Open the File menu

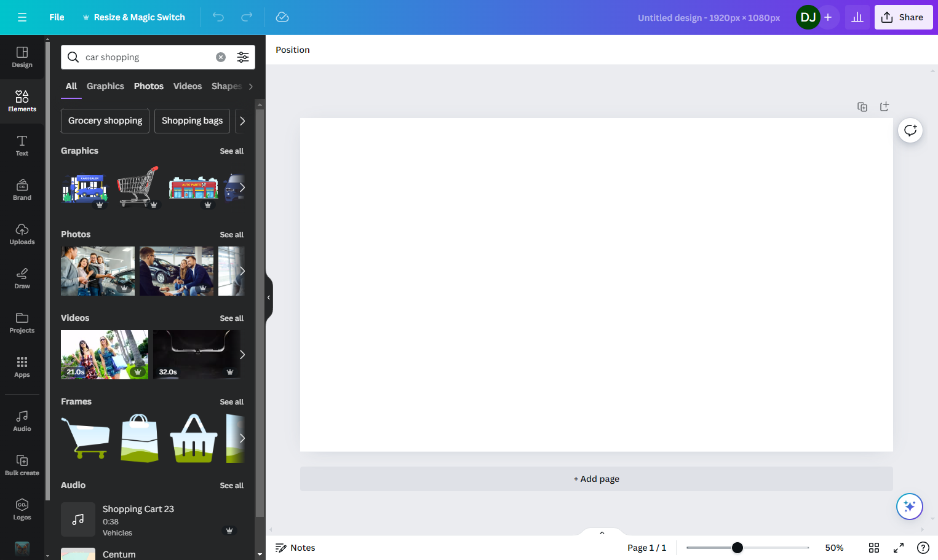tap(57, 17)
